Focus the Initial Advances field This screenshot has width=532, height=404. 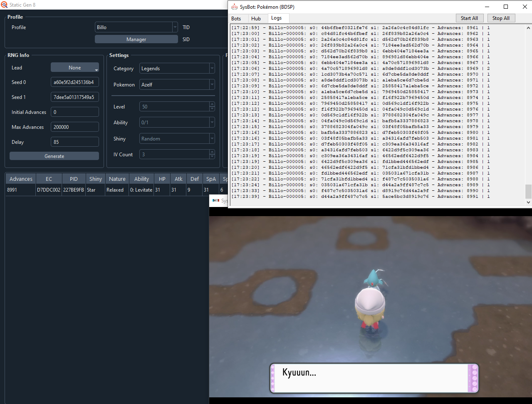pos(75,112)
